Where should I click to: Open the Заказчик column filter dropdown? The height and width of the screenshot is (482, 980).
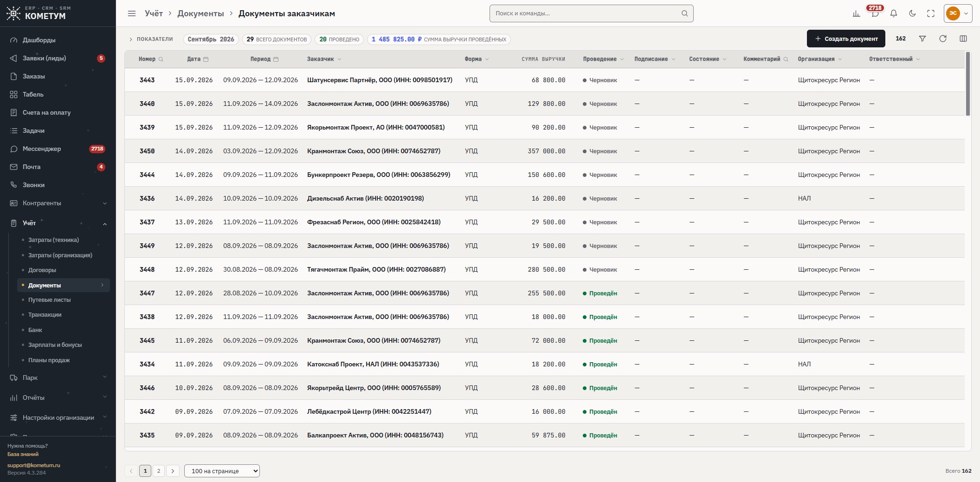[339, 59]
